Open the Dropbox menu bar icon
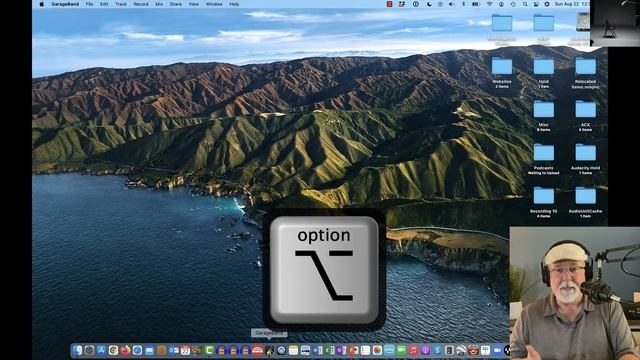The height and width of the screenshot is (360, 640). tap(402, 4)
